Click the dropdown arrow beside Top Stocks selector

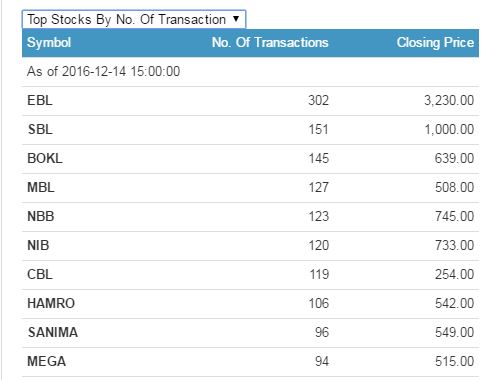[x=236, y=19]
